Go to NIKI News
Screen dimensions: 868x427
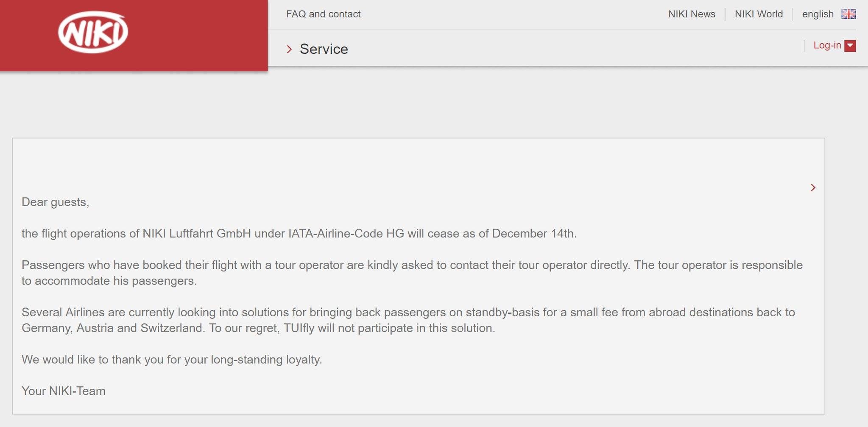(x=692, y=14)
